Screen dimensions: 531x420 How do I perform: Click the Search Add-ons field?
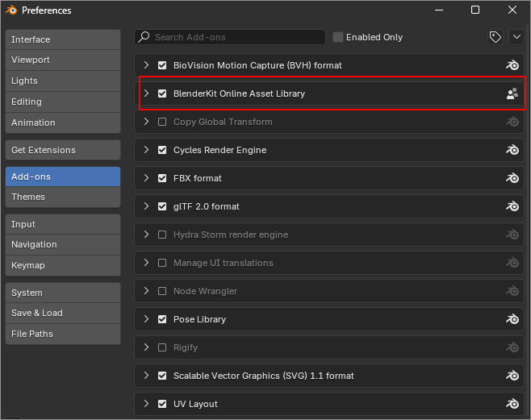pyautogui.click(x=234, y=37)
